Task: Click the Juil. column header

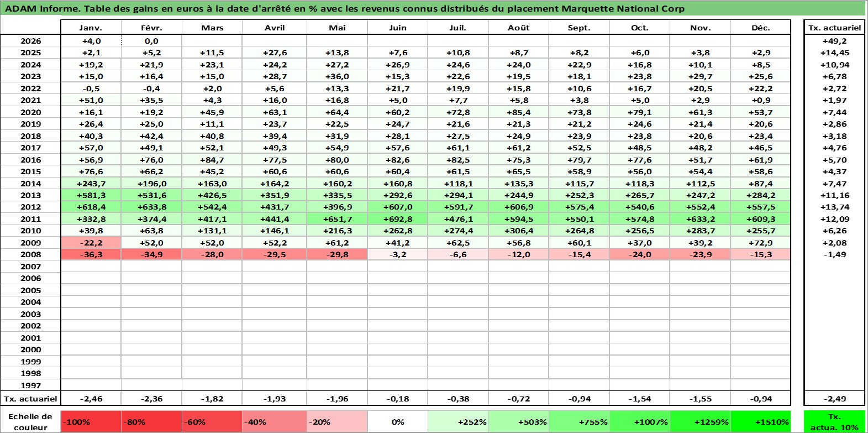Action: tap(458, 28)
